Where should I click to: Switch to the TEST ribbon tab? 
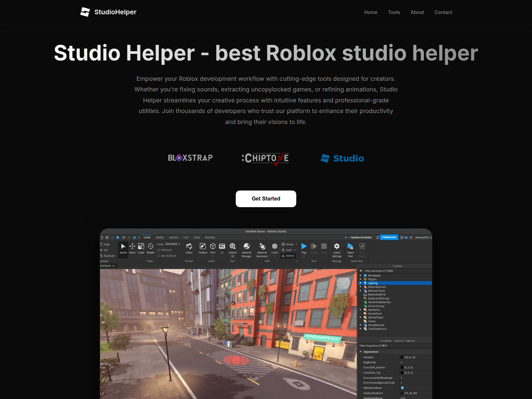click(x=186, y=237)
